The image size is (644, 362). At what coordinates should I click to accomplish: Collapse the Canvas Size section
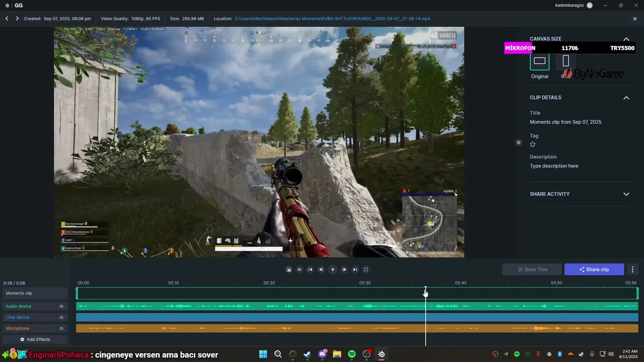(626, 39)
